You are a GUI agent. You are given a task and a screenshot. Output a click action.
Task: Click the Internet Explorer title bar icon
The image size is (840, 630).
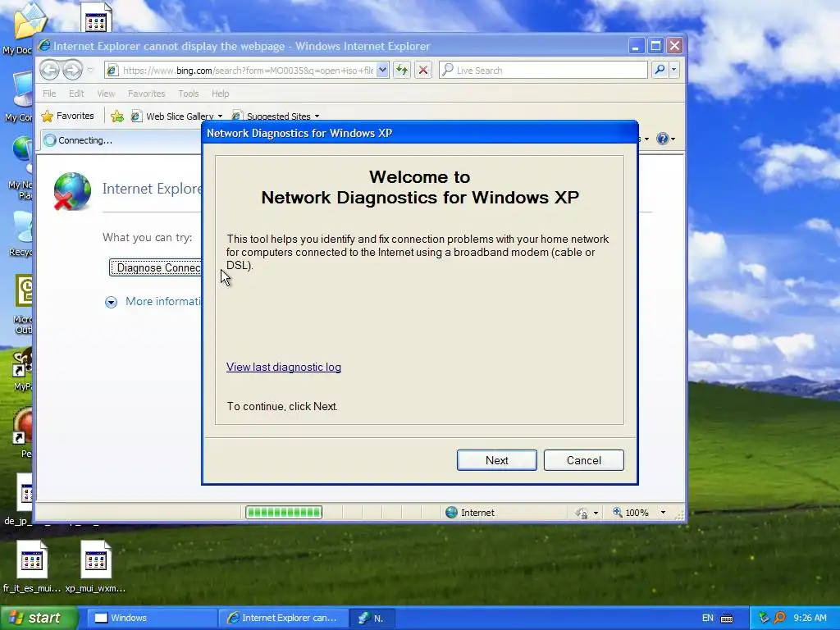pos(45,46)
